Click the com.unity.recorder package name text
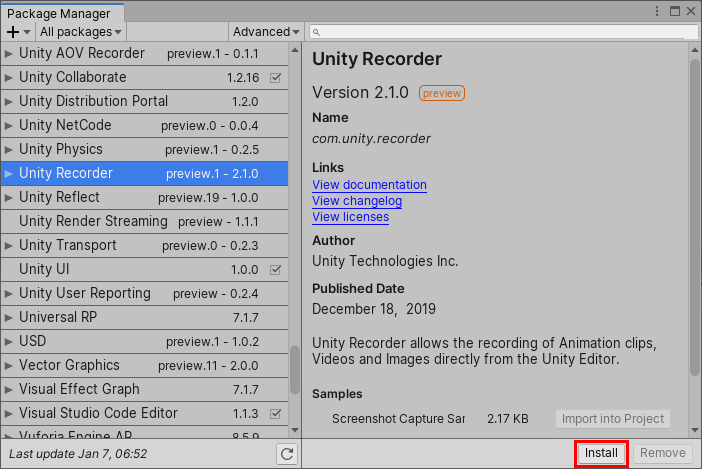702x469 pixels. pyautogui.click(x=371, y=139)
